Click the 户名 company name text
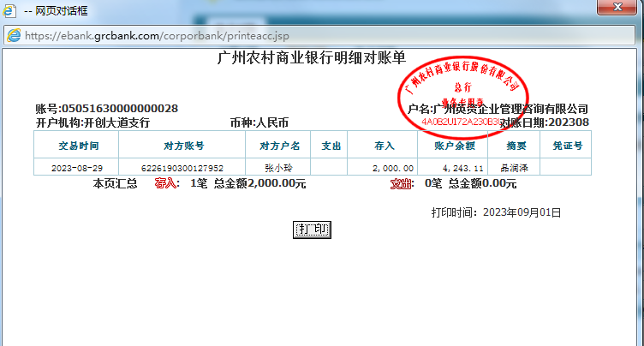 [498, 109]
